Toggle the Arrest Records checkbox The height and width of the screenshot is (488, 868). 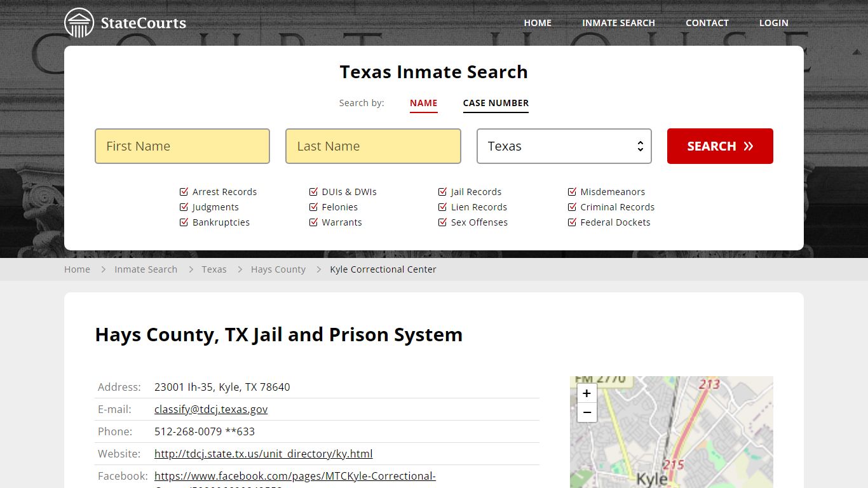click(184, 192)
